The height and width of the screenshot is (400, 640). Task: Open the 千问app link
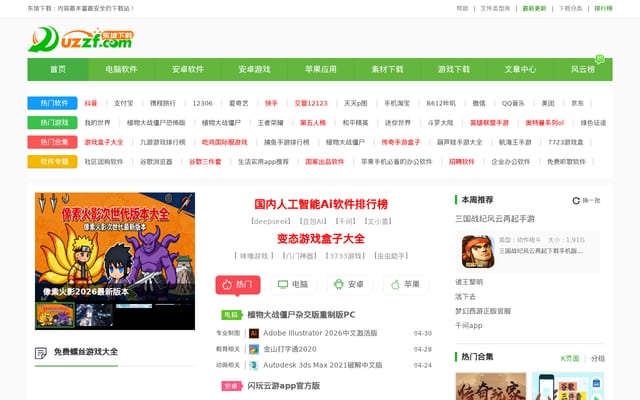tap(469, 326)
